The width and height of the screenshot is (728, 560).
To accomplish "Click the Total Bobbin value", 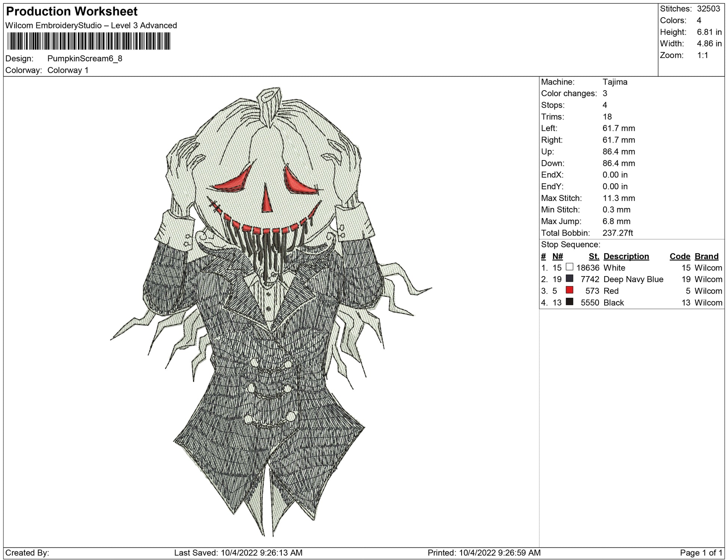I will coord(617,233).
